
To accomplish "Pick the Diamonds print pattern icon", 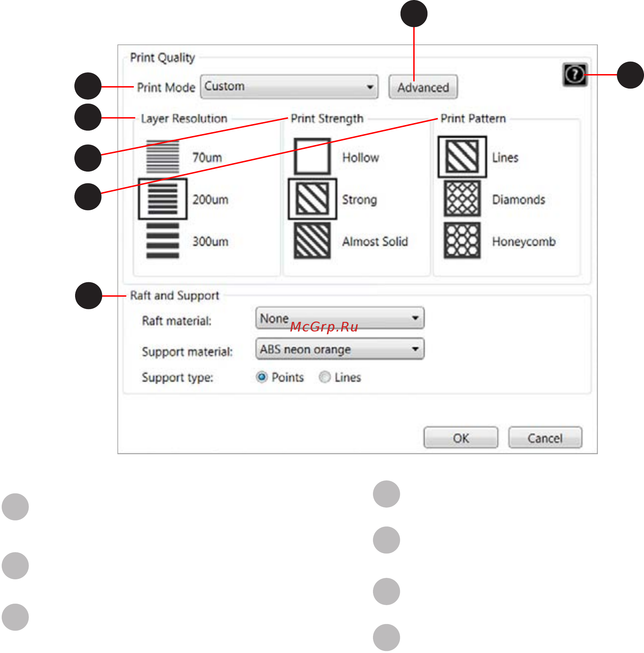I will 462,199.
